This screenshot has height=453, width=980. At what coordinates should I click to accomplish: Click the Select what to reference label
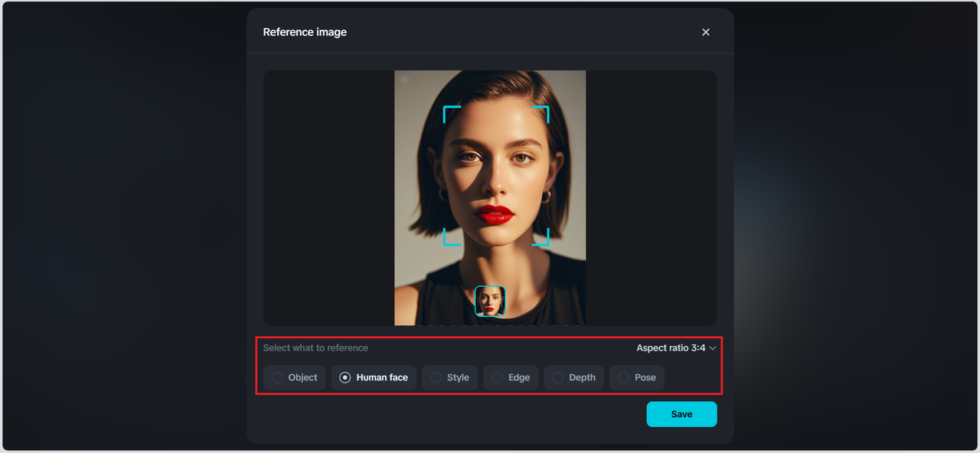[x=315, y=348]
